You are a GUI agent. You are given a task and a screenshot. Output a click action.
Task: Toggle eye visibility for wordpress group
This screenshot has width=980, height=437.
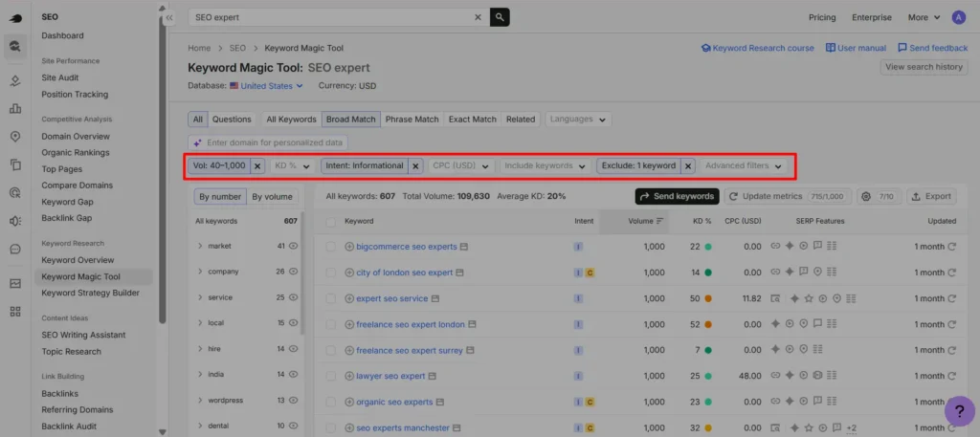(293, 400)
